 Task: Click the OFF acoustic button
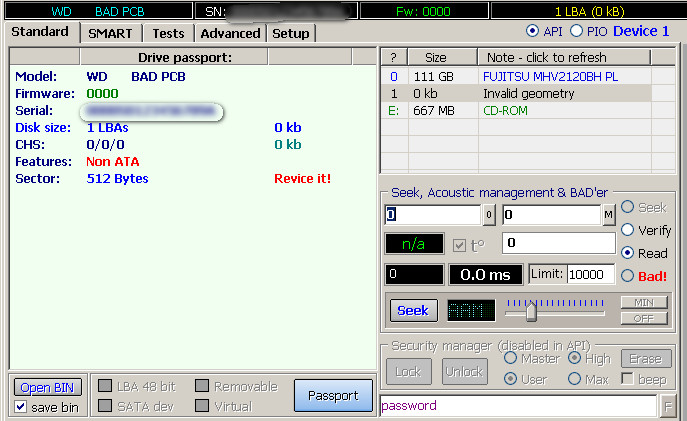click(644, 318)
